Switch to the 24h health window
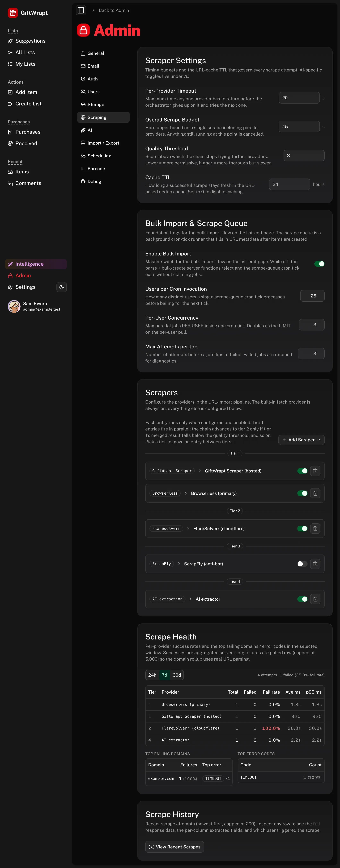 pyautogui.click(x=152, y=675)
